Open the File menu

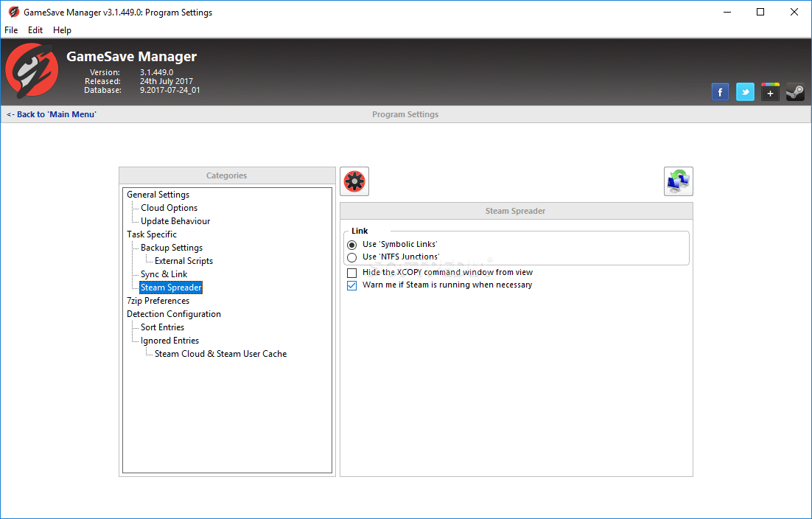pyautogui.click(x=11, y=30)
